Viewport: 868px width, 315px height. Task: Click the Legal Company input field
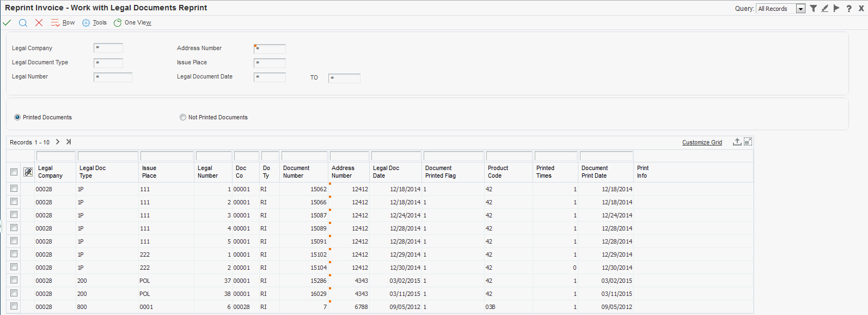point(108,48)
